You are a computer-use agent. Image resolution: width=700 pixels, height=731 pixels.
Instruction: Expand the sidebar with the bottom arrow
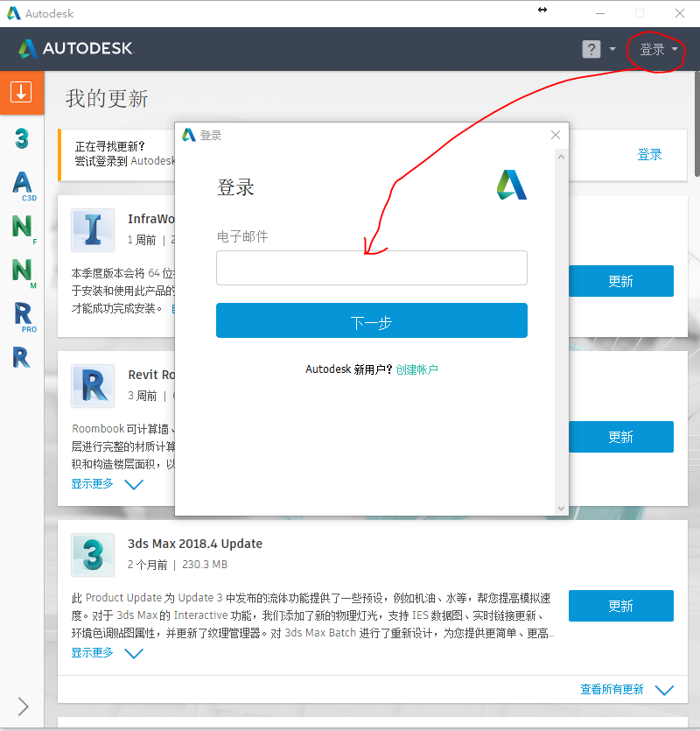(23, 706)
